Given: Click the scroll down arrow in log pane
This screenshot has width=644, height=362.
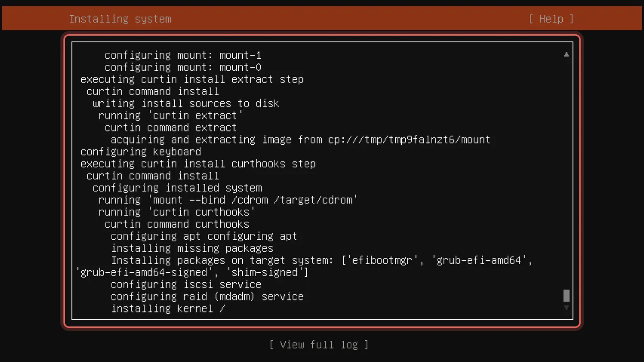Looking at the screenshot, I should 566,308.
